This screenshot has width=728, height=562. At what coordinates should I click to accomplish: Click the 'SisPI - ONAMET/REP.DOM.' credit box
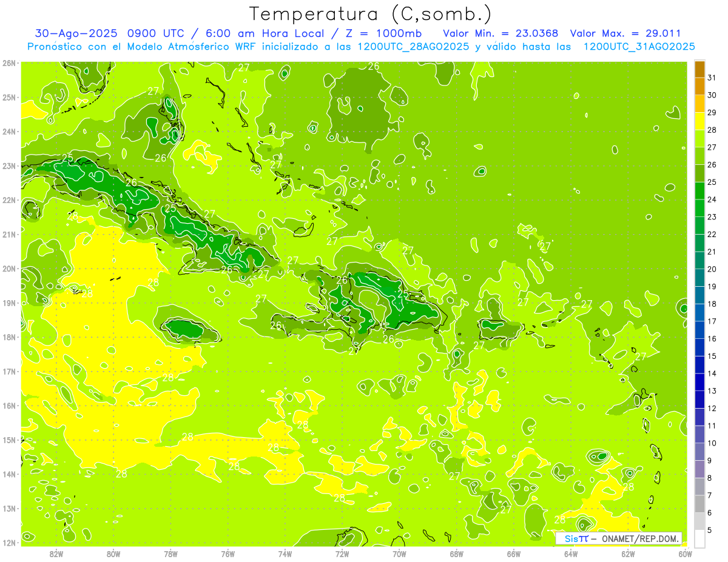pyautogui.click(x=619, y=538)
